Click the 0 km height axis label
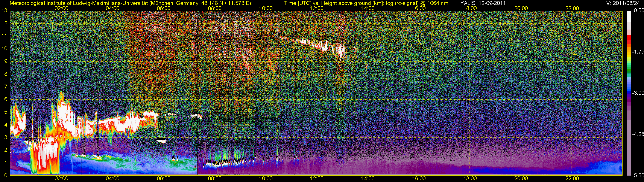The width and height of the screenshot is (644, 182). pos(6,176)
